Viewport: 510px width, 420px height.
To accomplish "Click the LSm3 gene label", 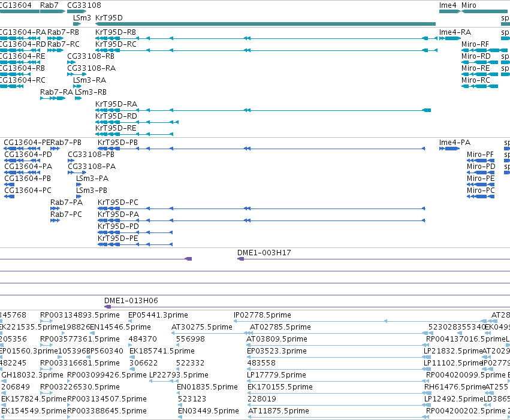I will coord(82,17).
